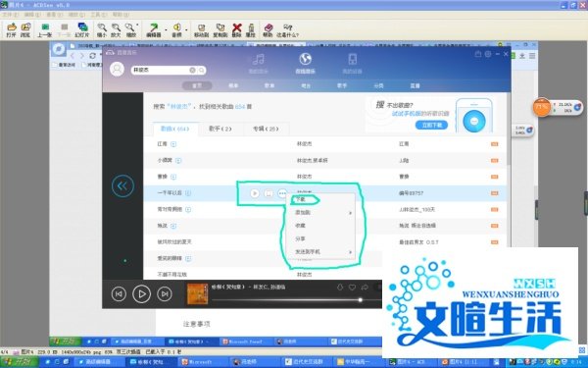Click the MV icon beside the second song
Viewport: 588px width, 368px height.
pyautogui.click(x=178, y=161)
